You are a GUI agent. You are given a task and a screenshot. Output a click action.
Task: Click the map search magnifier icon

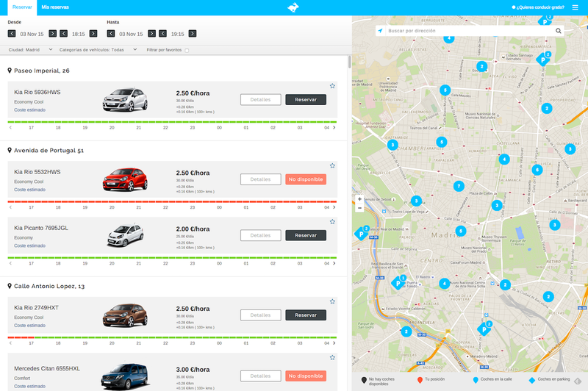coord(558,31)
